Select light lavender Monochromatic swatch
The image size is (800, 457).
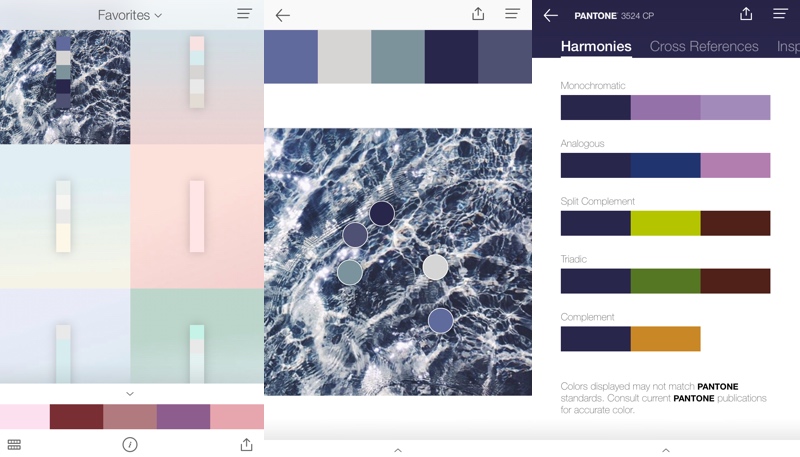735,108
